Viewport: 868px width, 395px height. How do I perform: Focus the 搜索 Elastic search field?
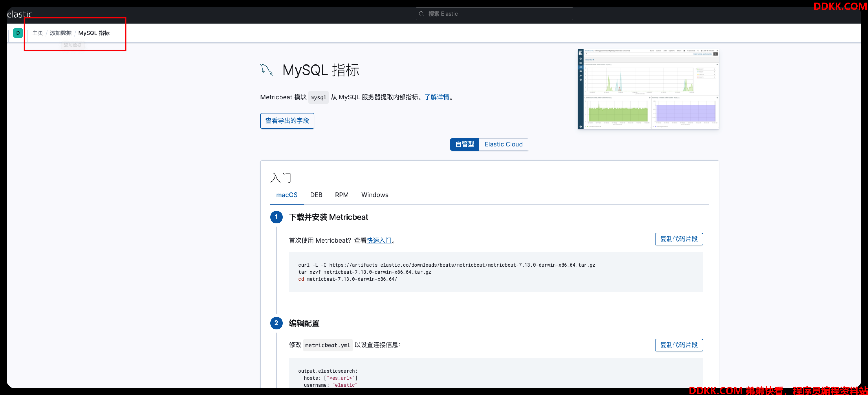(x=494, y=14)
